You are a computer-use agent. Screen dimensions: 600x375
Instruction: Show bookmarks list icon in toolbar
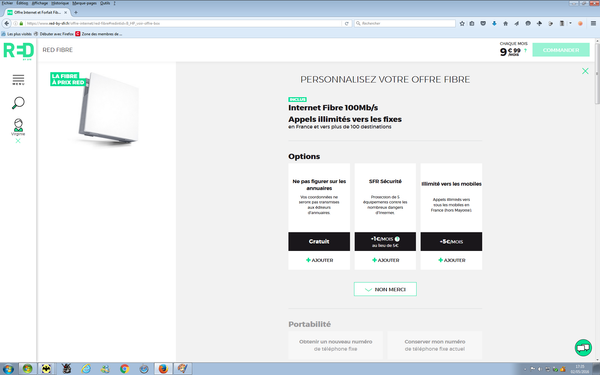472,23
